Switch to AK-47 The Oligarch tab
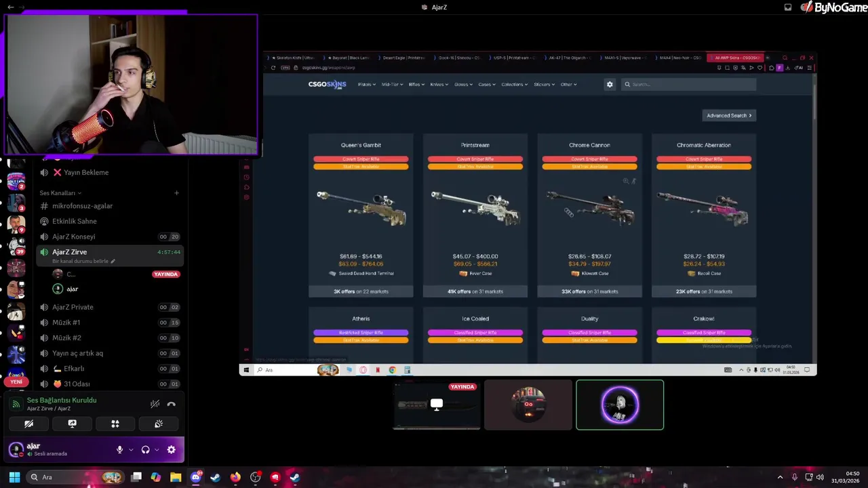The height and width of the screenshot is (488, 868). [x=568, y=58]
